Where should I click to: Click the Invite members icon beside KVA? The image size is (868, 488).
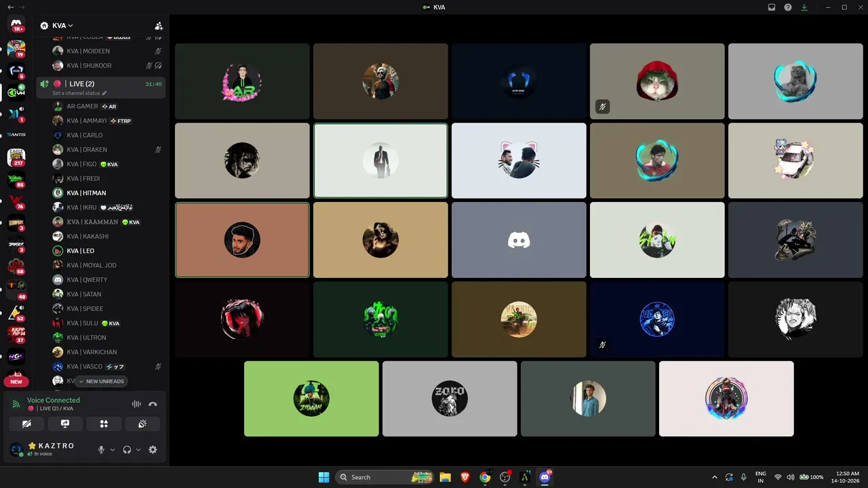[x=159, y=26]
